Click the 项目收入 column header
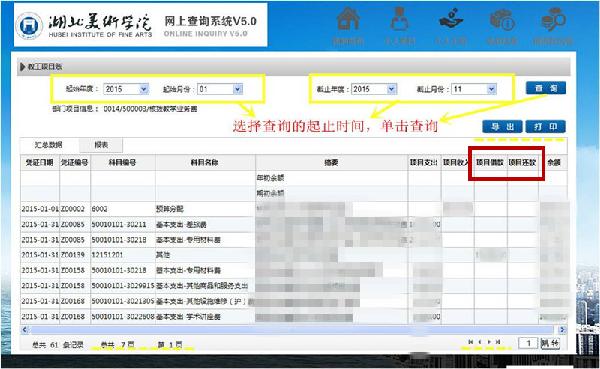Viewport: 600px width, 369px height. click(x=457, y=163)
